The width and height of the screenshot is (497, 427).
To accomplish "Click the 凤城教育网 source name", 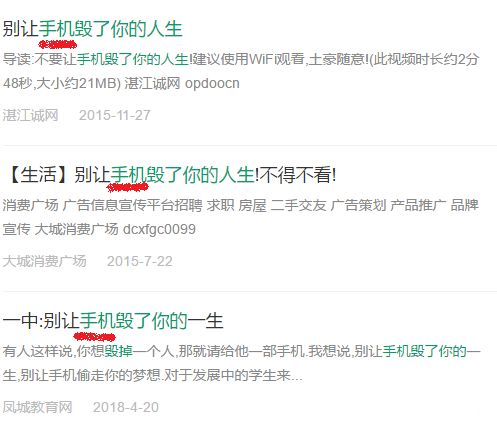I will pyautogui.click(x=38, y=407).
